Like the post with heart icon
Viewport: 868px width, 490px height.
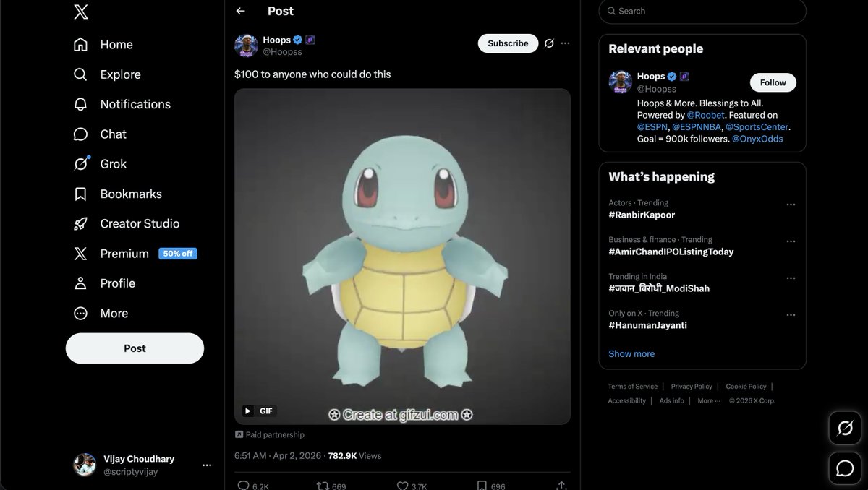(x=403, y=486)
